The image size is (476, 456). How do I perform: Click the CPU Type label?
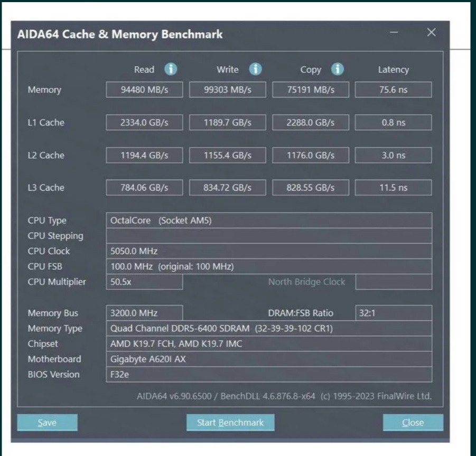point(47,221)
